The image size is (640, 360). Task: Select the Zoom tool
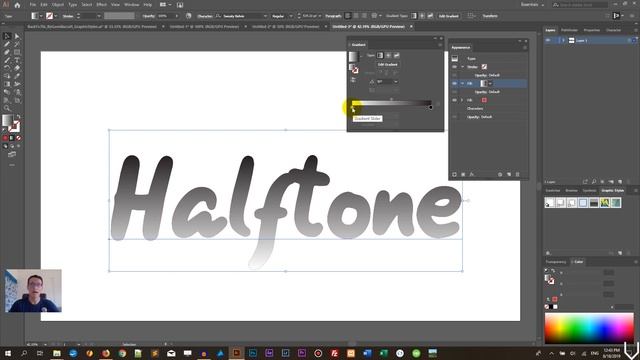(x=7, y=108)
